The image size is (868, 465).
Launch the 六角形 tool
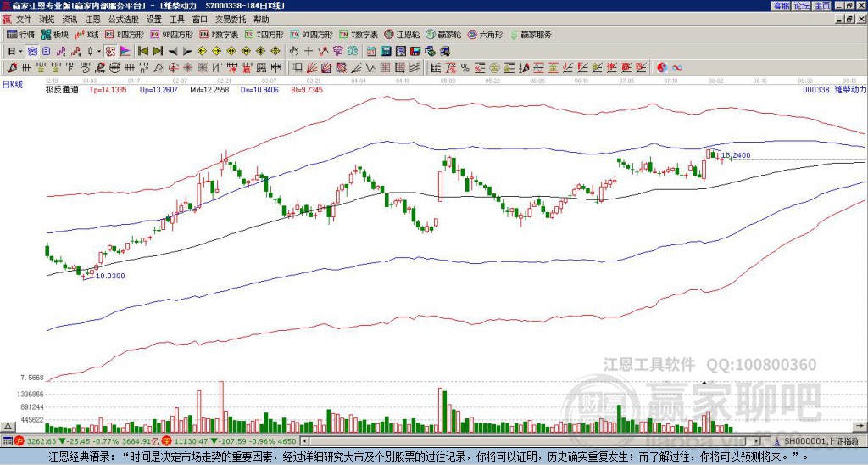485,35
